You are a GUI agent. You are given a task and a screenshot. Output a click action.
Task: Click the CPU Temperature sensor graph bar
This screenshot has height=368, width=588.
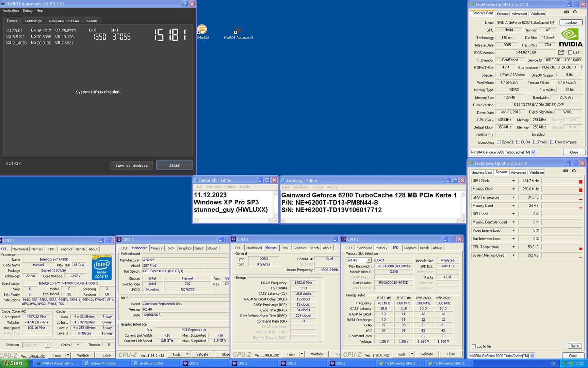[562, 247]
